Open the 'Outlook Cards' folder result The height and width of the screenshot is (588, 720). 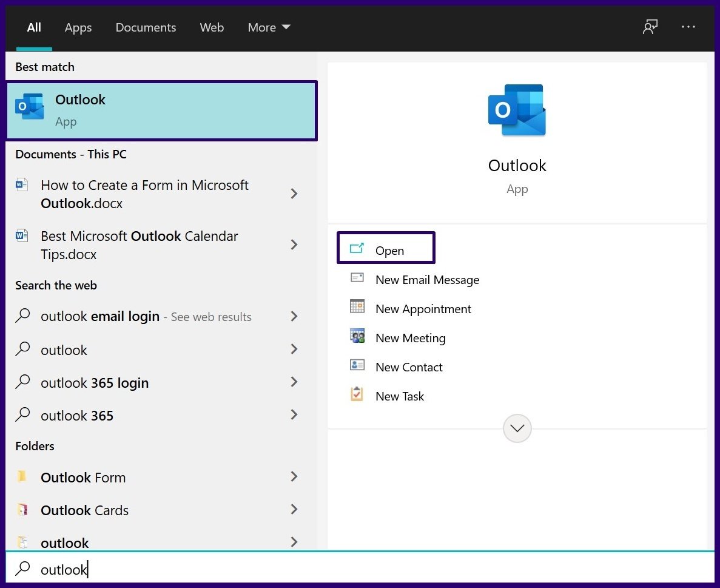[x=85, y=510]
